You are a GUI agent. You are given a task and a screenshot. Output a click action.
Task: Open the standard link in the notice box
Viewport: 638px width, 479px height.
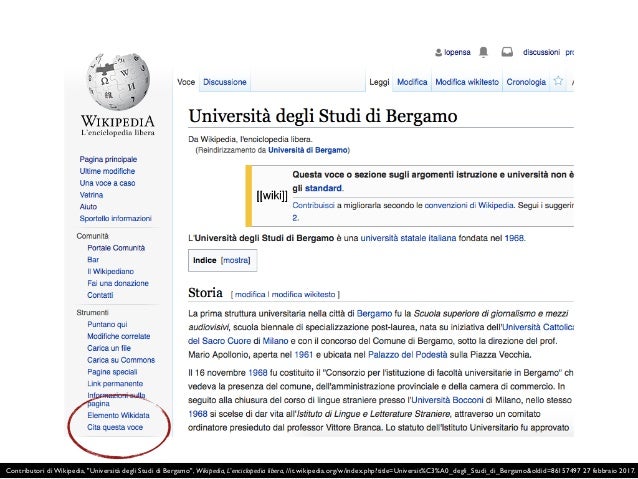323,188
